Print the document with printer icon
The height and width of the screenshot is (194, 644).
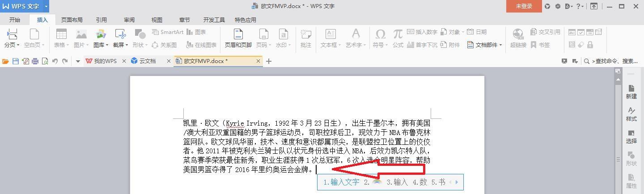(x=35, y=61)
